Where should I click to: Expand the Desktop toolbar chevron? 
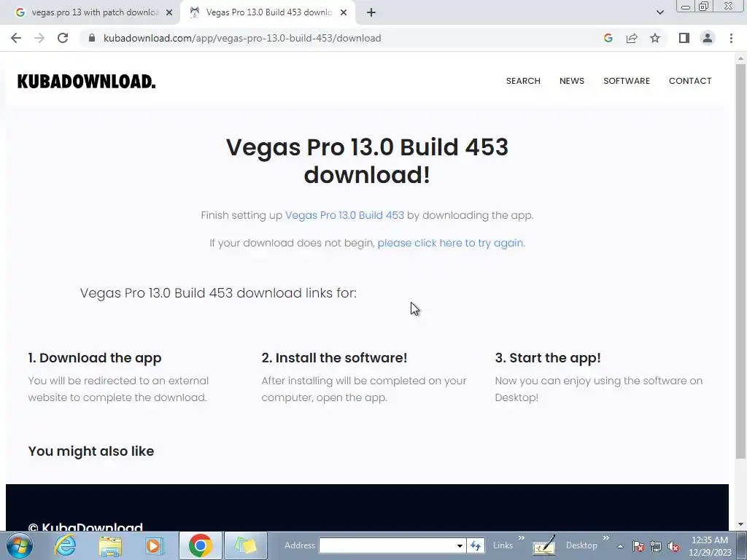pyautogui.click(x=606, y=538)
